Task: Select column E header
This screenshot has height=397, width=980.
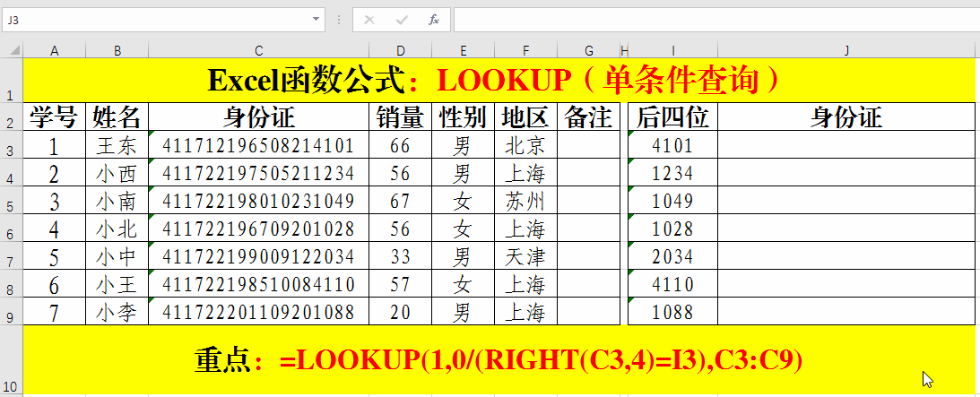Action: (x=464, y=50)
